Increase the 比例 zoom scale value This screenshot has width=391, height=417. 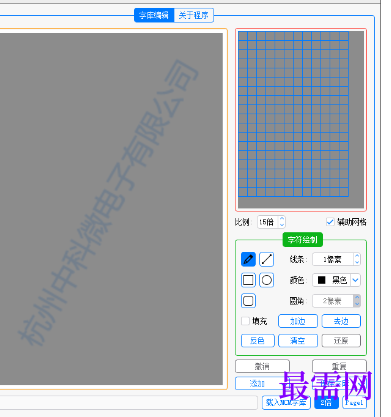pyautogui.click(x=282, y=219)
